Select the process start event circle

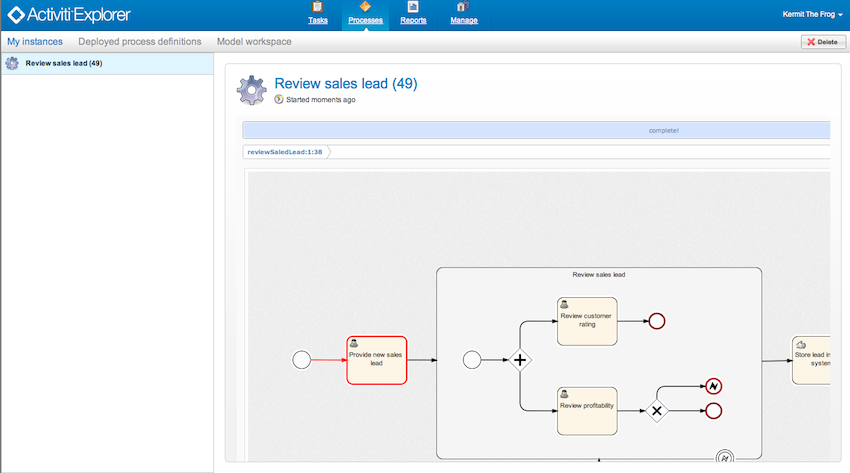pos(301,360)
